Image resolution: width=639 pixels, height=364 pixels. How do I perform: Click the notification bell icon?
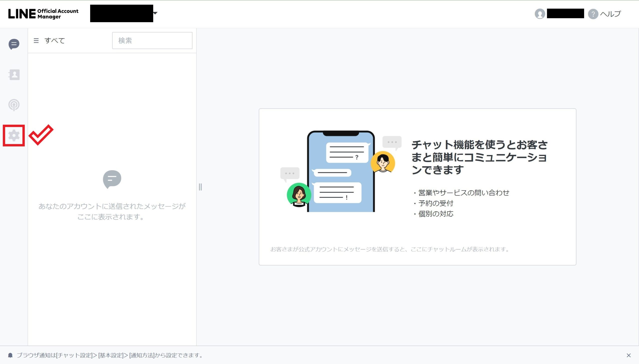(10, 355)
